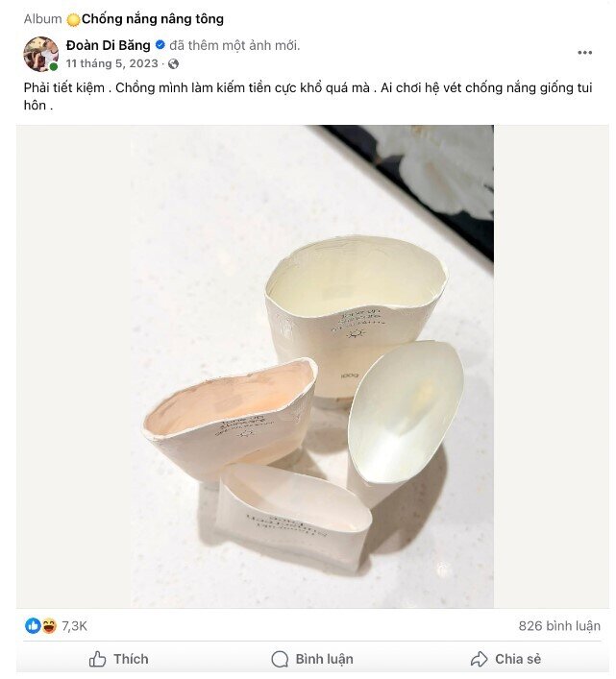Open the three-dot post options menu
This screenshot has width=616, height=679.
(x=584, y=53)
